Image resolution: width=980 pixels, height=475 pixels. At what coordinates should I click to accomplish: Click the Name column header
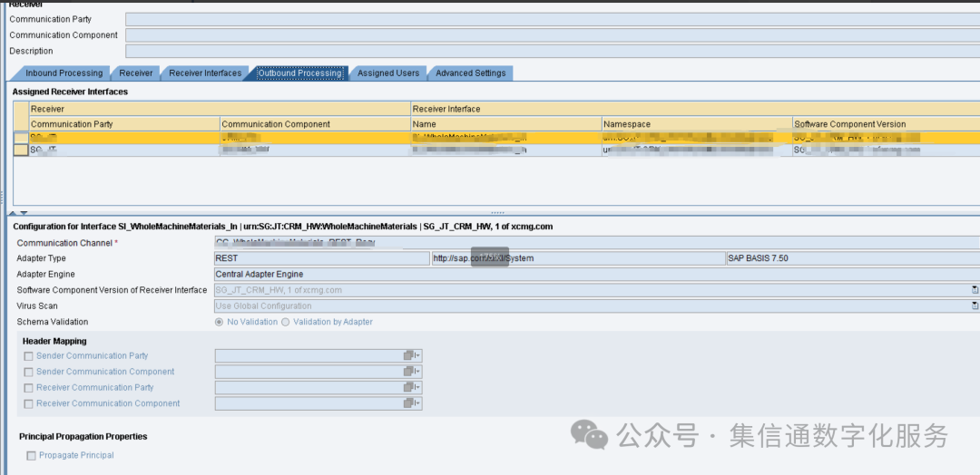click(506, 124)
